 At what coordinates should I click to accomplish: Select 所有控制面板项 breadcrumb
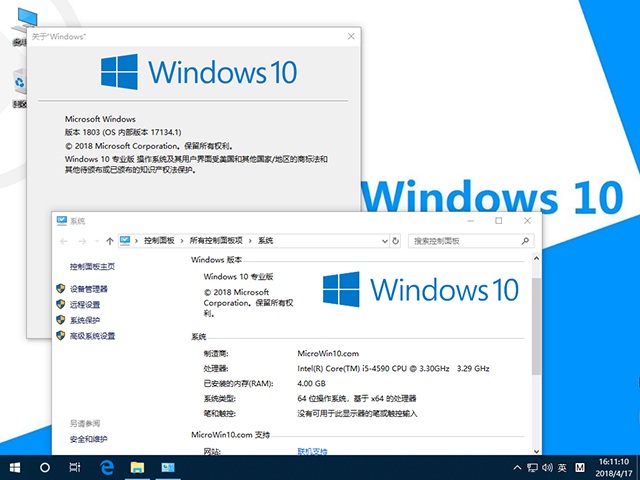point(216,241)
